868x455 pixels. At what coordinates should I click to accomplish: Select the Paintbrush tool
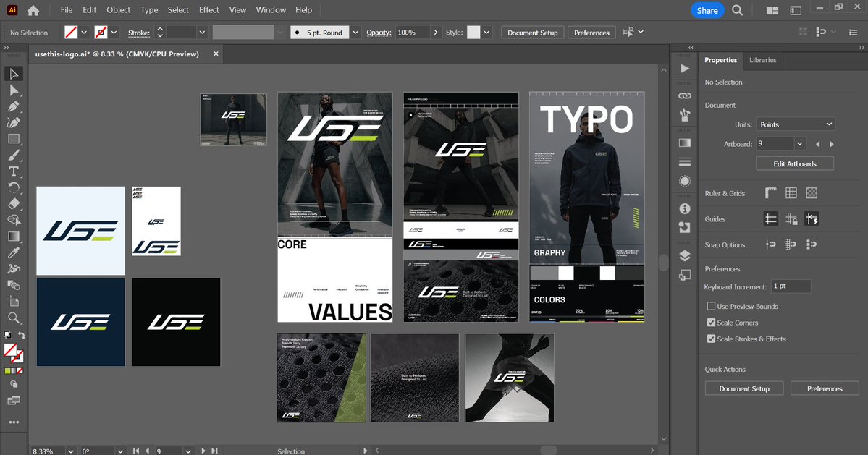point(14,156)
